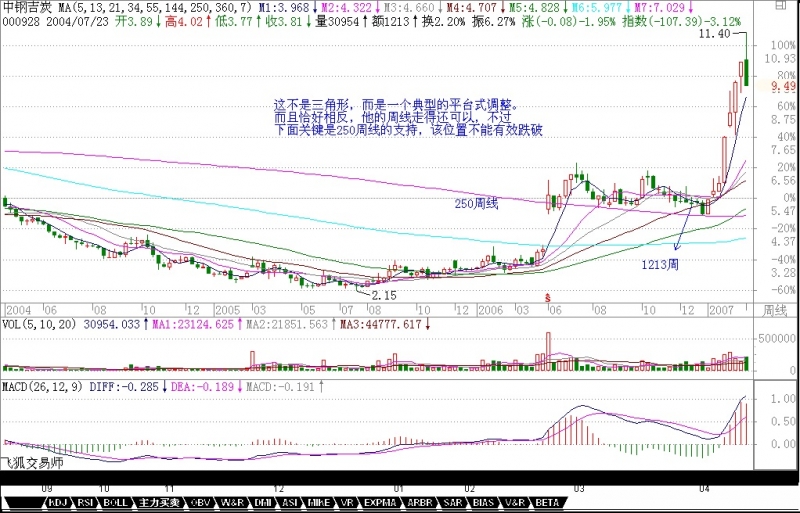
Task: Click the red $ marker on the timeline
Action: tap(547, 297)
